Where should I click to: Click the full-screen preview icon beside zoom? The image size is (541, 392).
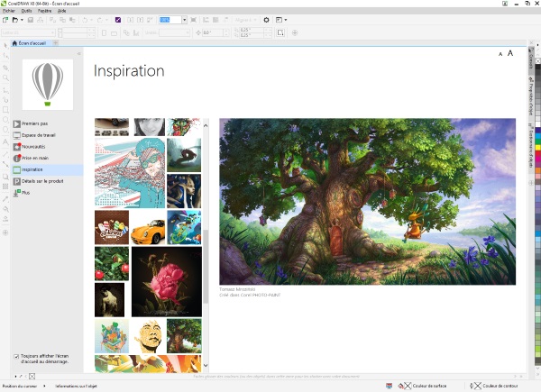[194, 20]
